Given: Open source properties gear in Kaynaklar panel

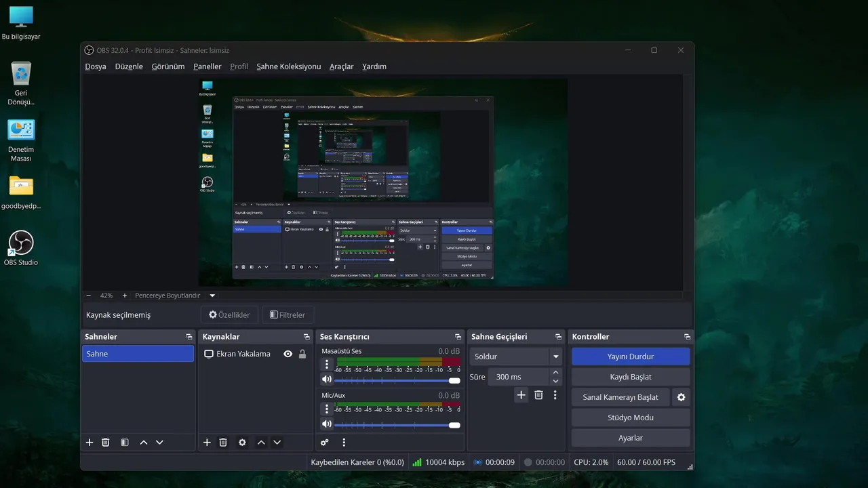Looking at the screenshot, I should (242, 443).
